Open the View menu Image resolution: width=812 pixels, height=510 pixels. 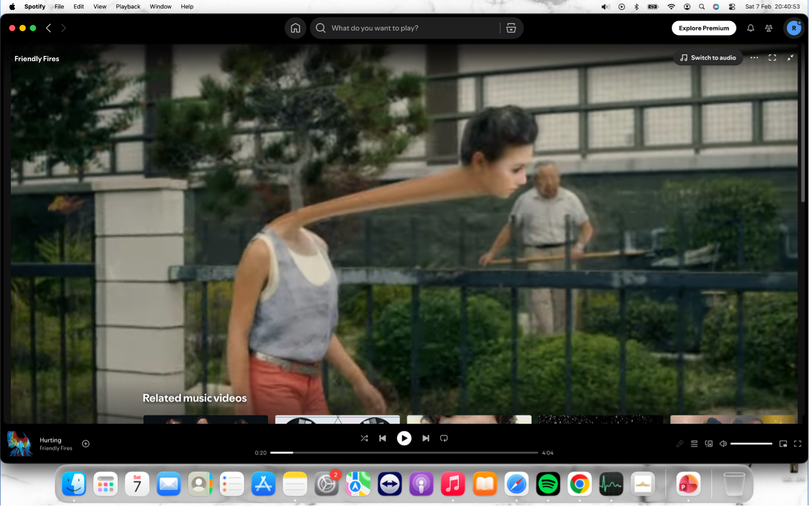[100, 6]
